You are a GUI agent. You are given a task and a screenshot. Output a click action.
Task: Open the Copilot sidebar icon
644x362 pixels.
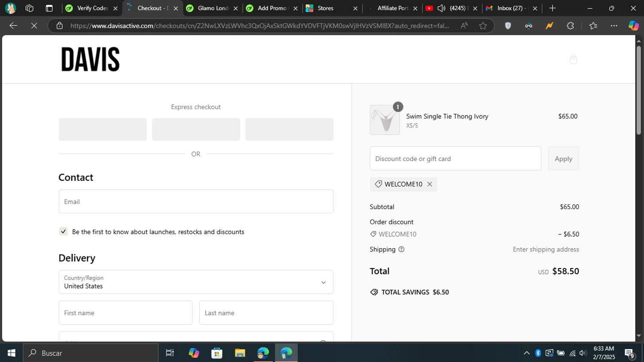[633, 26]
